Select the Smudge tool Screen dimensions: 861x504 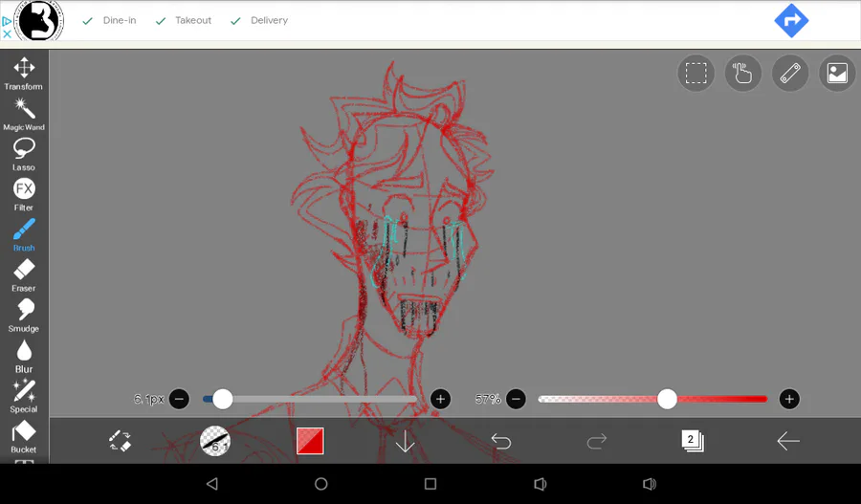(24, 316)
